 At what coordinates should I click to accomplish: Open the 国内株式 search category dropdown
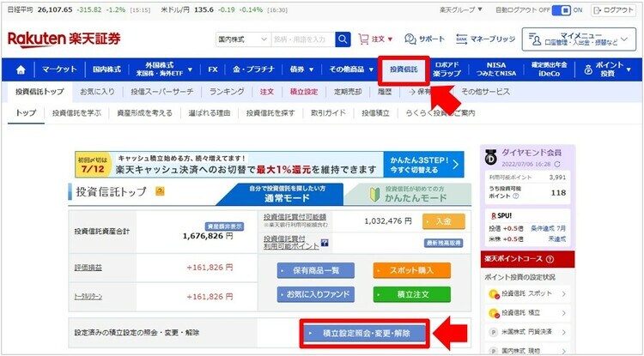pyautogui.click(x=243, y=39)
